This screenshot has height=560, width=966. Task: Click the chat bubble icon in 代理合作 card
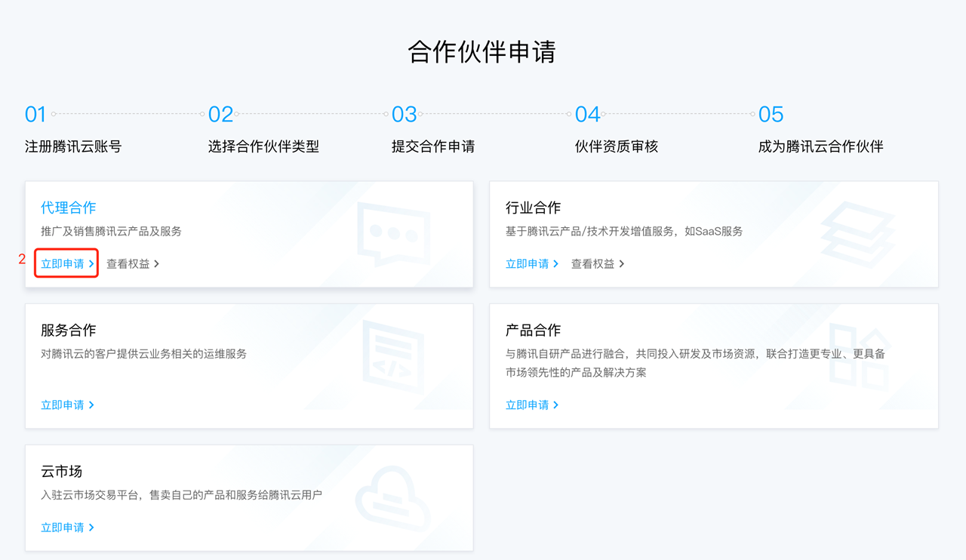coord(393,234)
